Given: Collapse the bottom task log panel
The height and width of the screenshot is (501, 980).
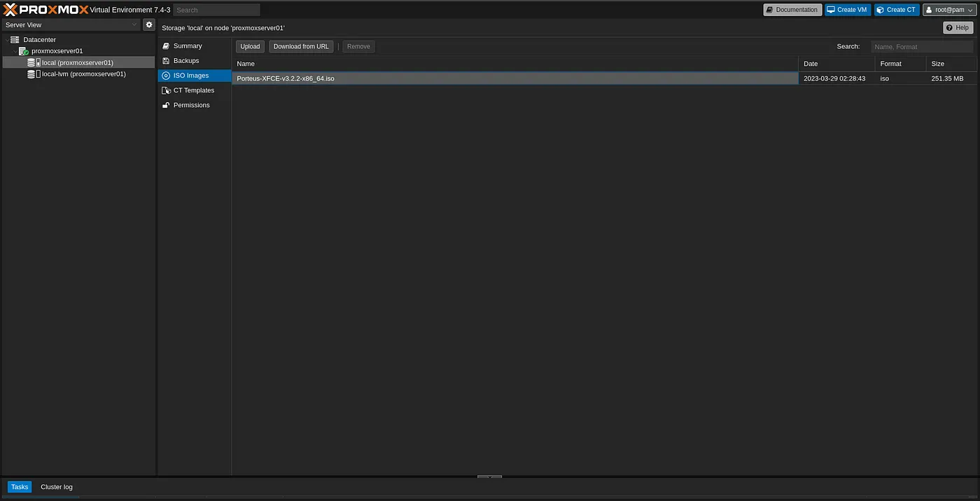Looking at the screenshot, I should pyautogui.click(x=489, y=477).
